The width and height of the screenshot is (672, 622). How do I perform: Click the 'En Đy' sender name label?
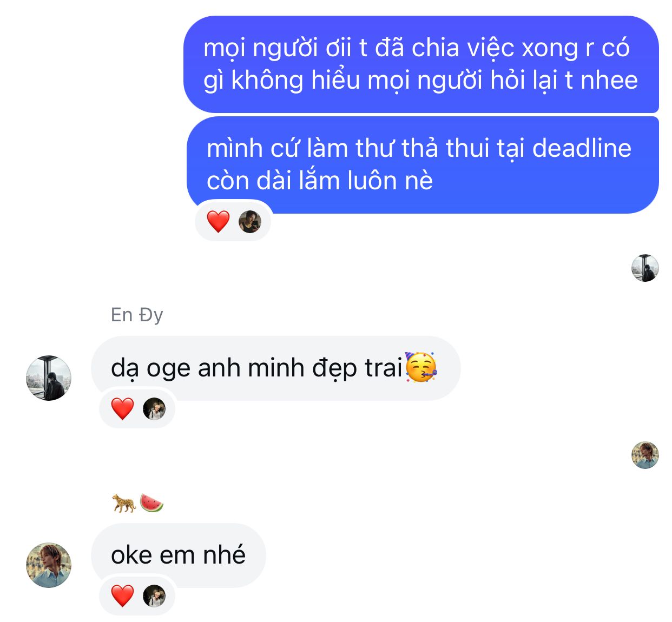137,315
